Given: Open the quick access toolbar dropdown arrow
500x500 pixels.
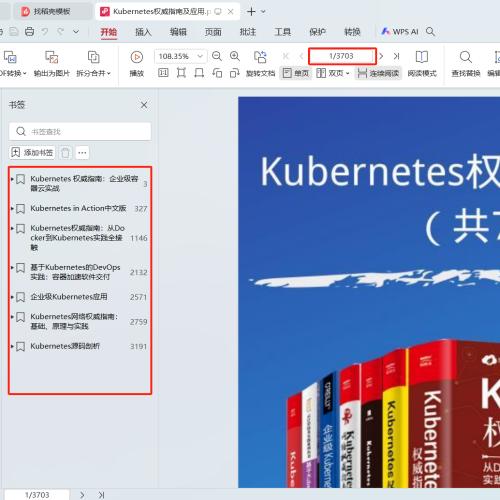Looking at the screenshot, I should 76,32.
